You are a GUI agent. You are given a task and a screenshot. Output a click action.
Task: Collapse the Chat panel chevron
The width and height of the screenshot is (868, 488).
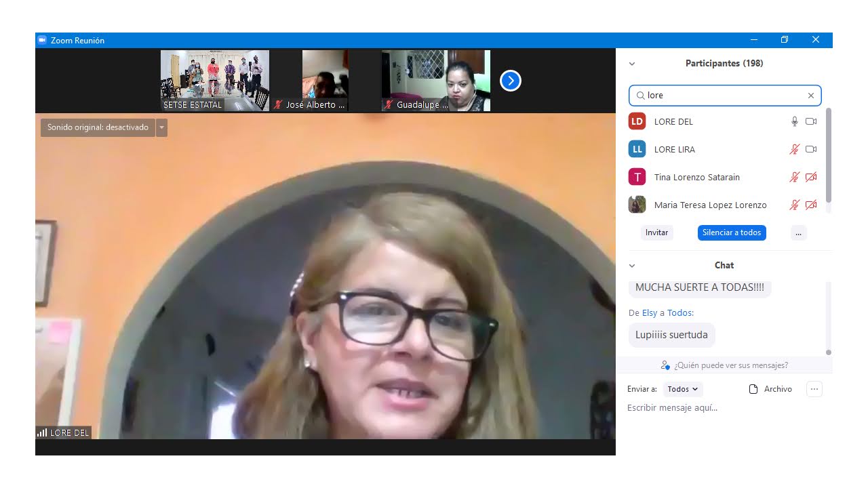[x=632, y=266]
